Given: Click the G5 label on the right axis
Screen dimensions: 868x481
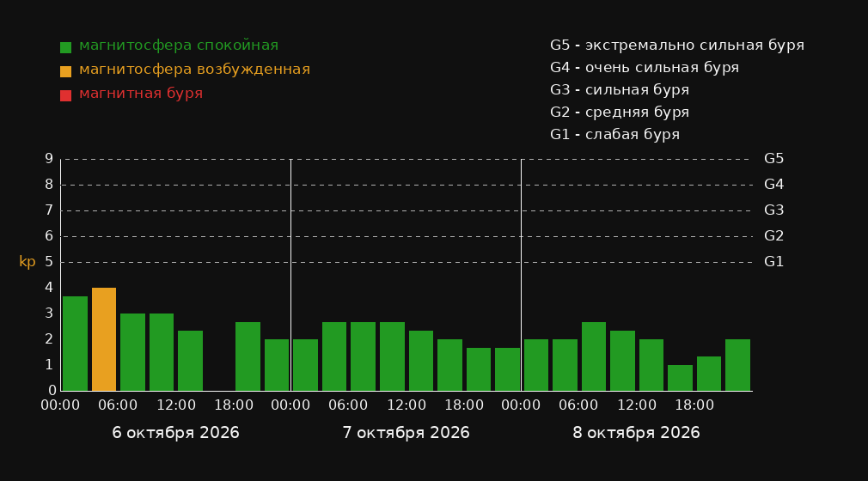Looking at the screenshot, I should click(773, 159).
